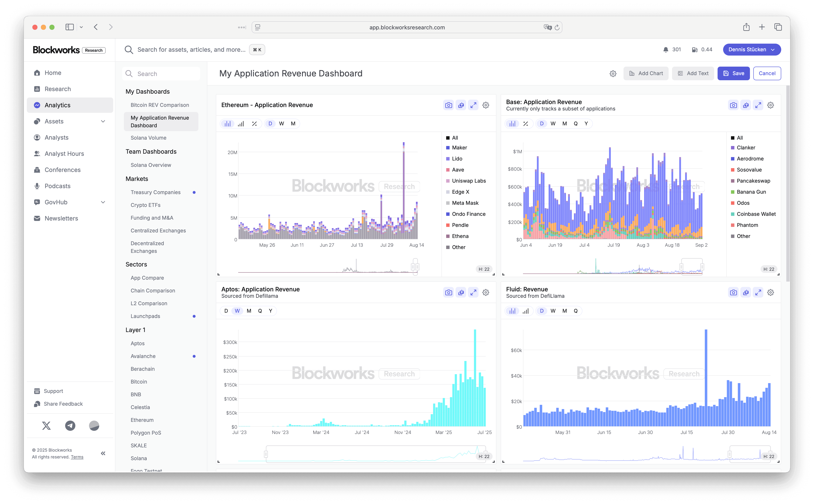Image resolution: width=814 pixels, height=504 pixels.
Task: Open the Terms link in footer
Action: click(77, 457)
